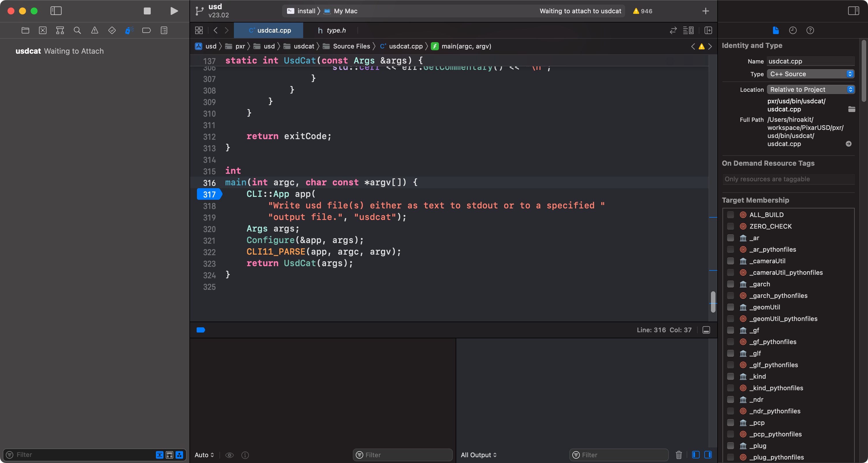Select the Debug navigator gauge icon
The height and width of the screenshot is (463, 868).
129,30
